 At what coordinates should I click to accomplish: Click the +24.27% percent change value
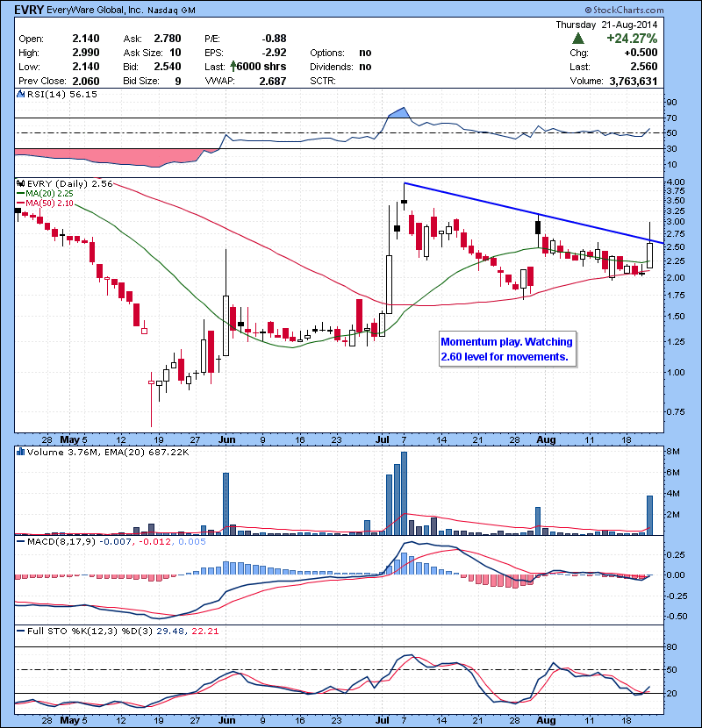632,39
